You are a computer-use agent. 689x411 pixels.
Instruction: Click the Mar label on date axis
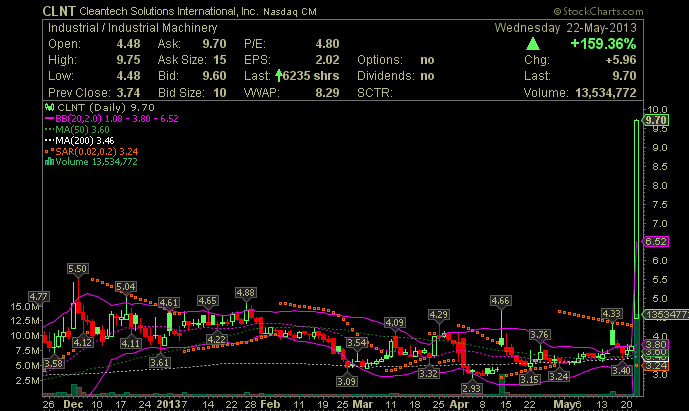363,404
